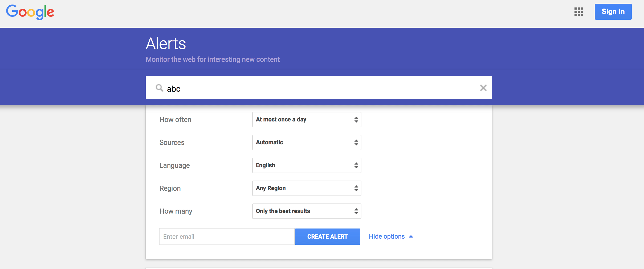The image size is (644, 269).
Task: Click the Enter email field
Action: pyautogui.click(x=227, y=237)
